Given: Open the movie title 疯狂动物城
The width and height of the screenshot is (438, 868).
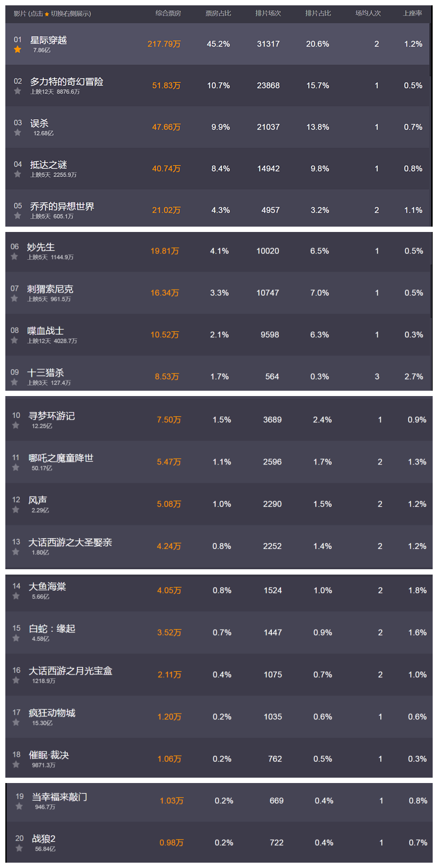Looking at the screenshot, I should pos(52,713).
